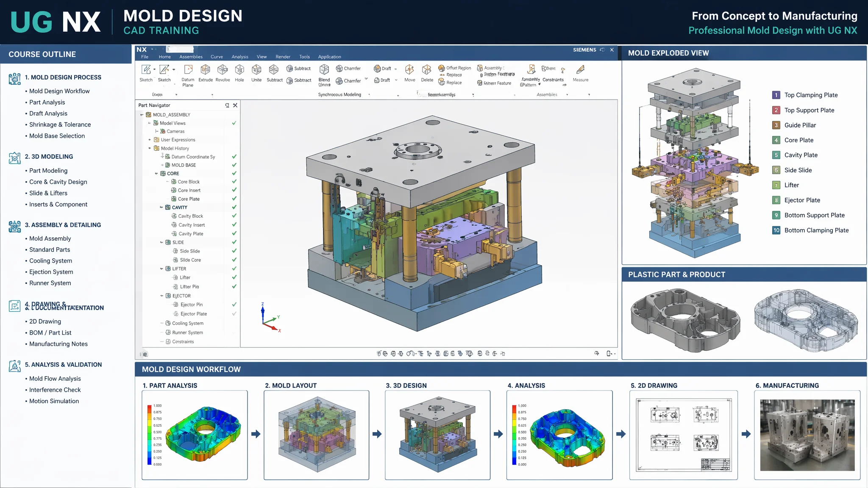Collapse the Model History node
The width and height of the screenshot is (868, 488).
pos(150,148)
